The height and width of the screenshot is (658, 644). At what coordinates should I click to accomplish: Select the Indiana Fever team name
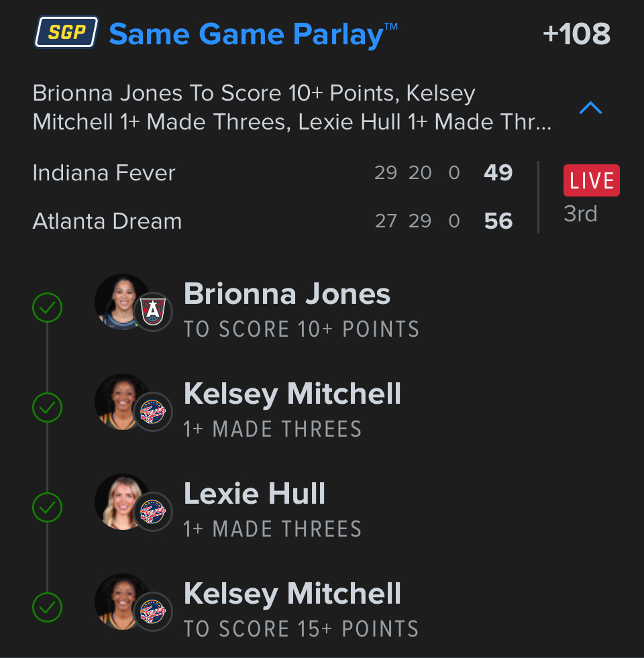(104, 173)
